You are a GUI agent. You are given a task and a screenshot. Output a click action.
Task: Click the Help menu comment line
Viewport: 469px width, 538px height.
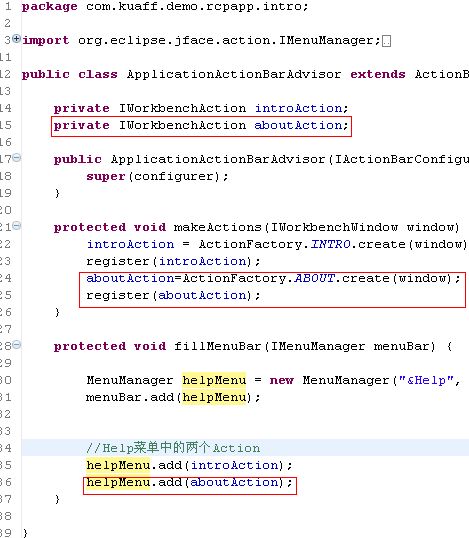click(x=173, y=448)
